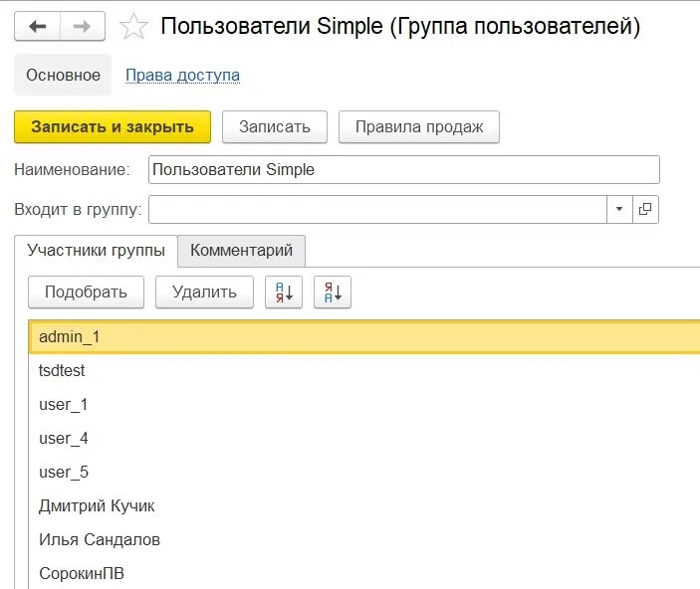Select tsdtest in the members list
700x589 pixels.
62,370
